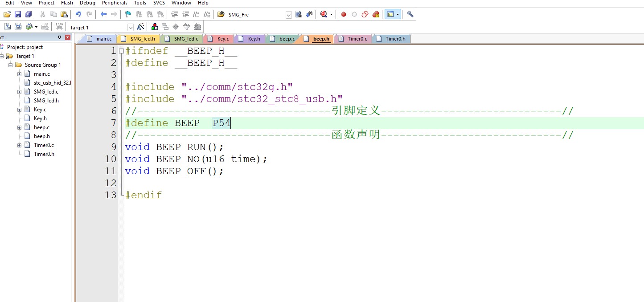
Task: Comment the selection with // icon
Action: [196, 14]
